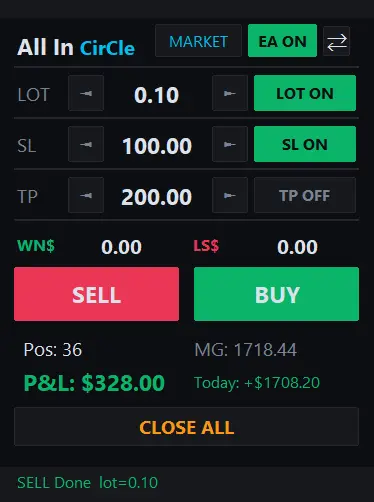Click the red SELL button

pyautogui.click(x=96, y=294)
